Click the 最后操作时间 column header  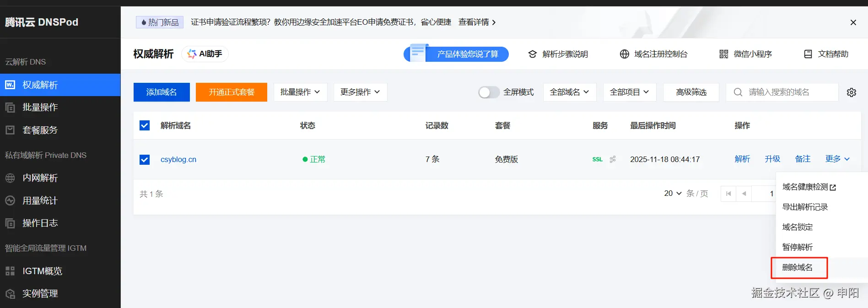pos(653,125)
